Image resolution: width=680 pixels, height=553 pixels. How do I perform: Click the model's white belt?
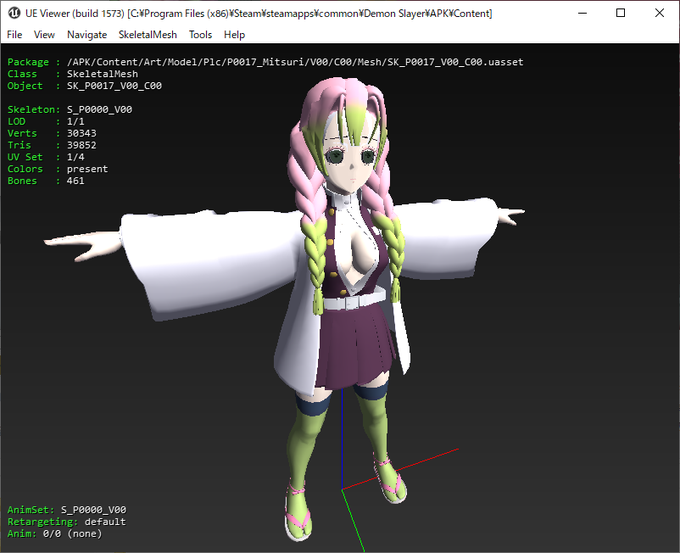pos(355,300)
